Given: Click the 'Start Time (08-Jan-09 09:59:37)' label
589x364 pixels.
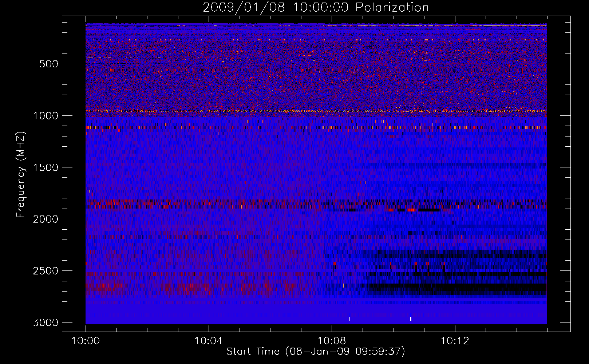Looking at the screenshot, I should 316,352.
